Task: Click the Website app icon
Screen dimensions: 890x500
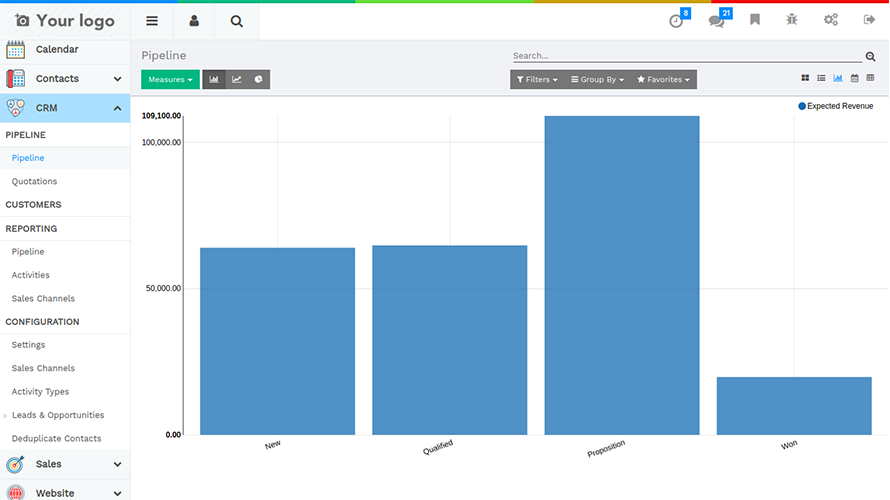Action: (x=15, y=493)
